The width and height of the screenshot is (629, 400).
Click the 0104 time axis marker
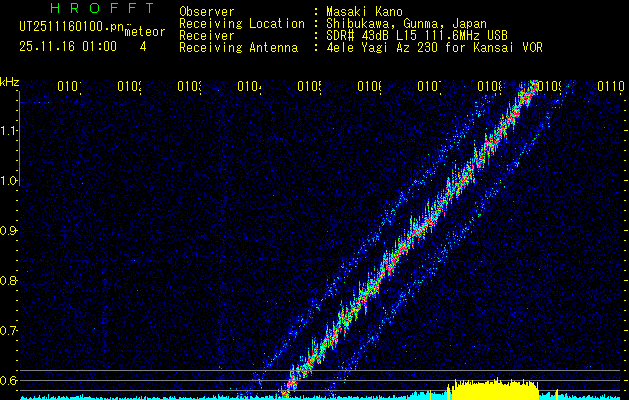click(250, 86)
